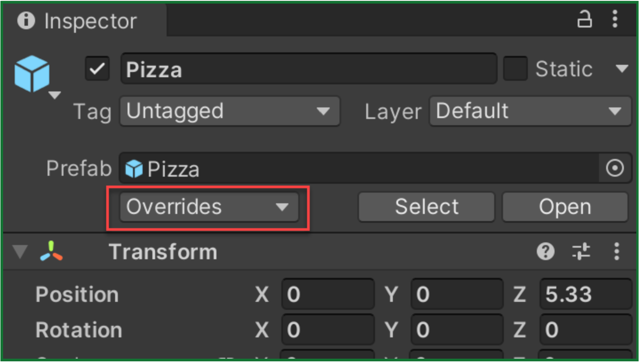Viewport: 639px width, 364px height.
Task: Toggle the Pizza active checkbox
Action: tap(97, 69)
